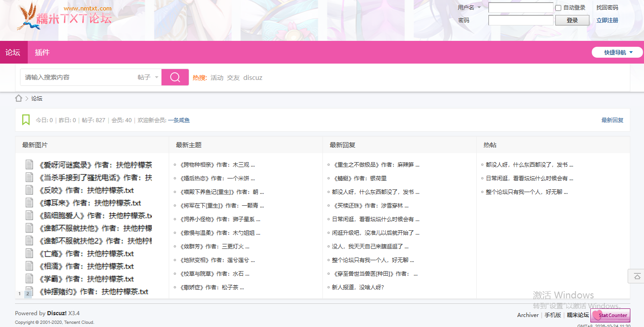Viewport: 644px width, 327px height.
Task: Open reply 《重生之不做极品》作者：麻辣笋
Action: (376, 165)
